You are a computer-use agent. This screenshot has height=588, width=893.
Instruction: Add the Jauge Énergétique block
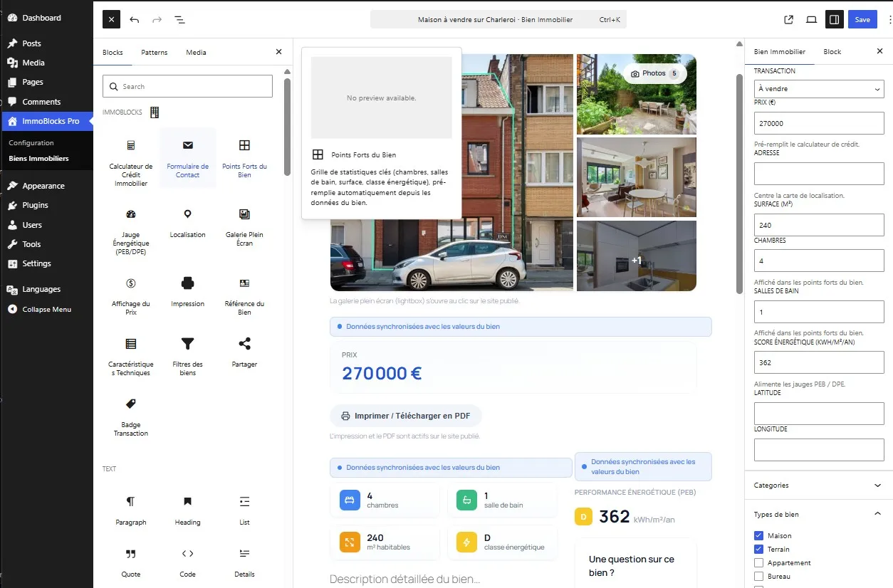(x=131, y=231)
